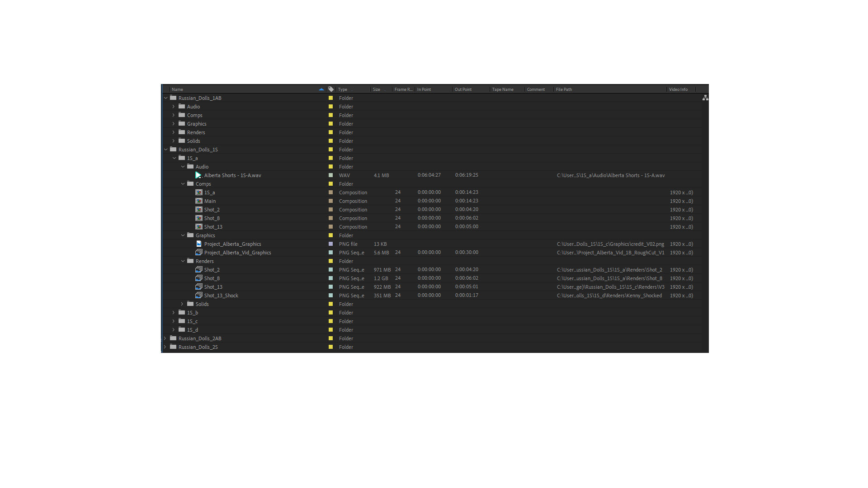The width and height of the screenshot is (868, 488).
Task: Click the out point 0:06:19:25
Action: (467, 175)
